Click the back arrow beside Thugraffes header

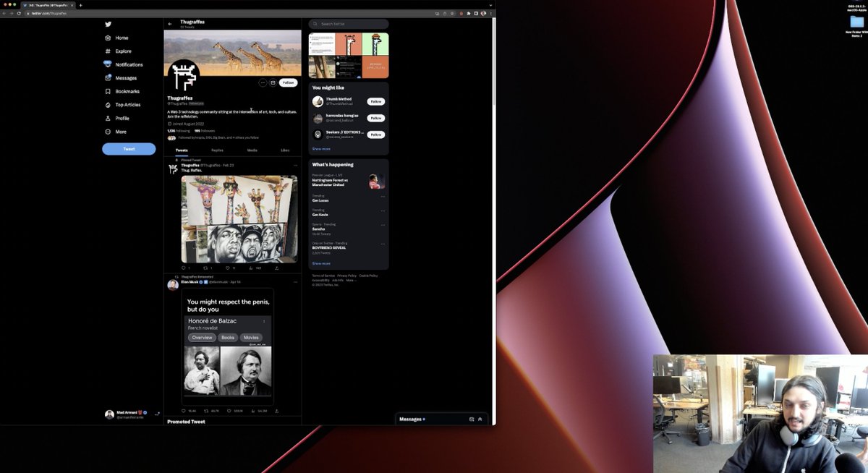[170, 24]
